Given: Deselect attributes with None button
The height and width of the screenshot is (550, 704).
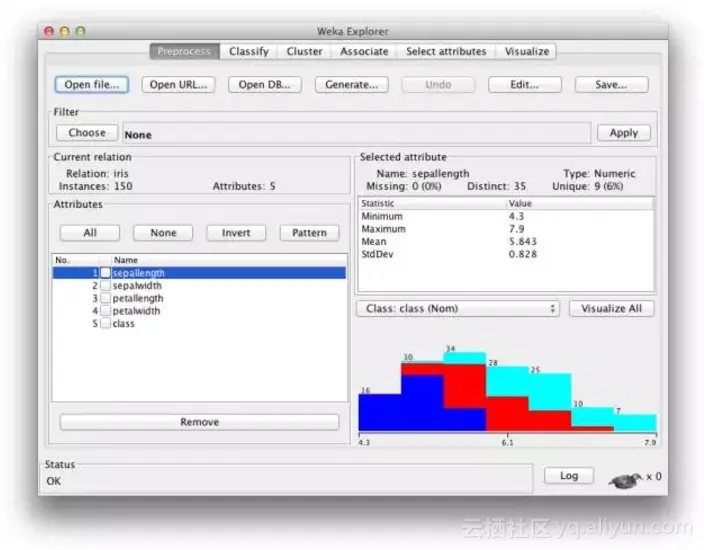Looking at the screenshot, I should [x=163, y=233].
